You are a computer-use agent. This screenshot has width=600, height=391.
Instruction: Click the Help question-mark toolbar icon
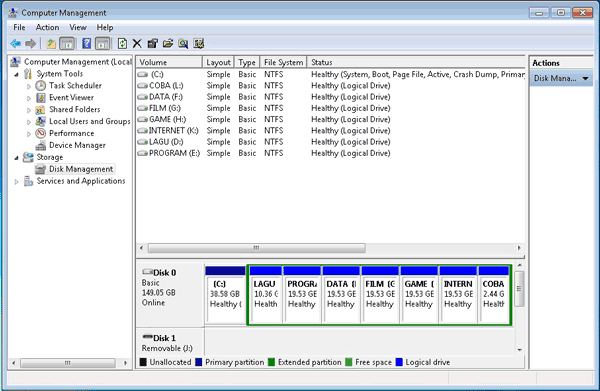tap(86, 44)
